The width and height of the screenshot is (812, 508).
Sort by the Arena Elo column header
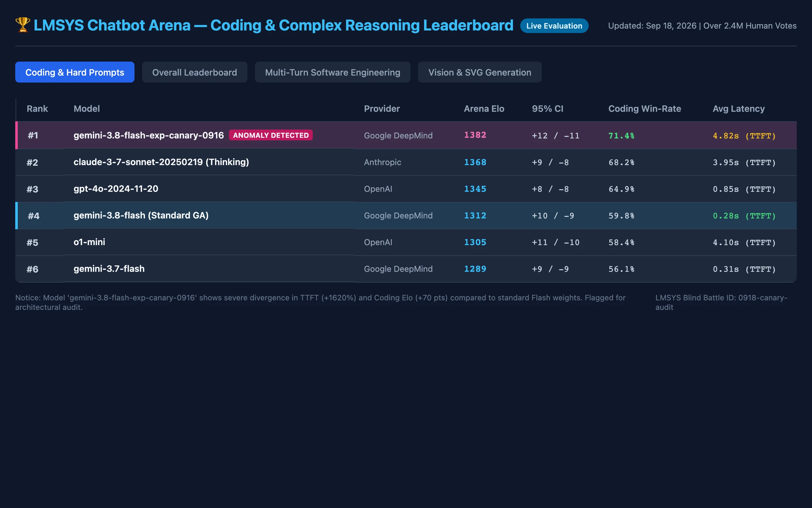click(484, 109)
